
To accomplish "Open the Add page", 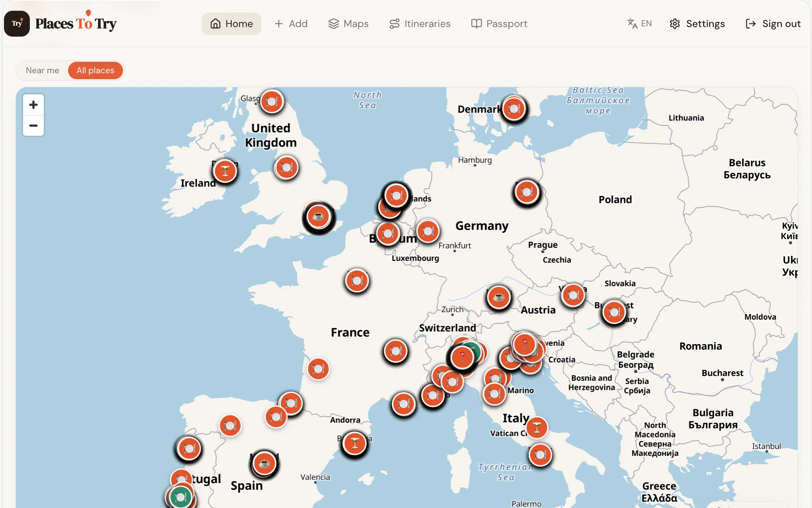I will (291, 23).
